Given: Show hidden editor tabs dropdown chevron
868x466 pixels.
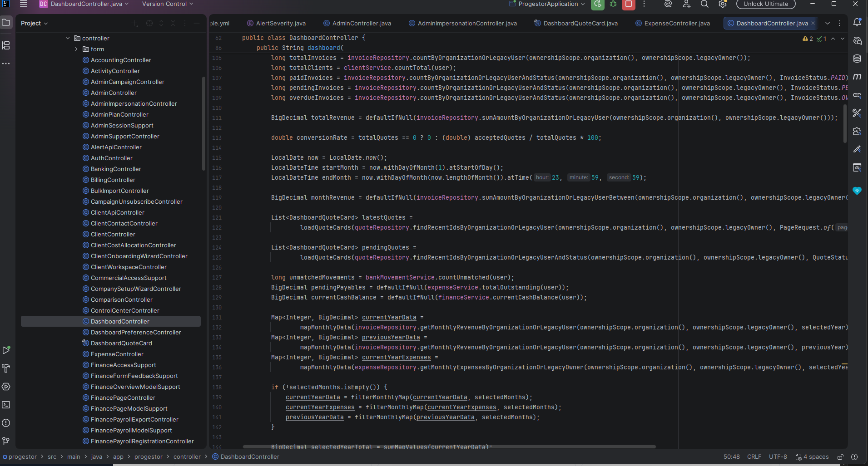Looking at the screenshot, I should click(828, 23).
